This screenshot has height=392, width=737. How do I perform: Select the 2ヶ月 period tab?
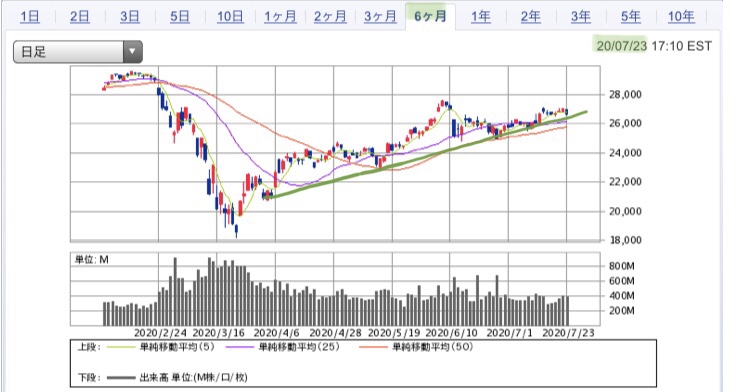[330, 17]
